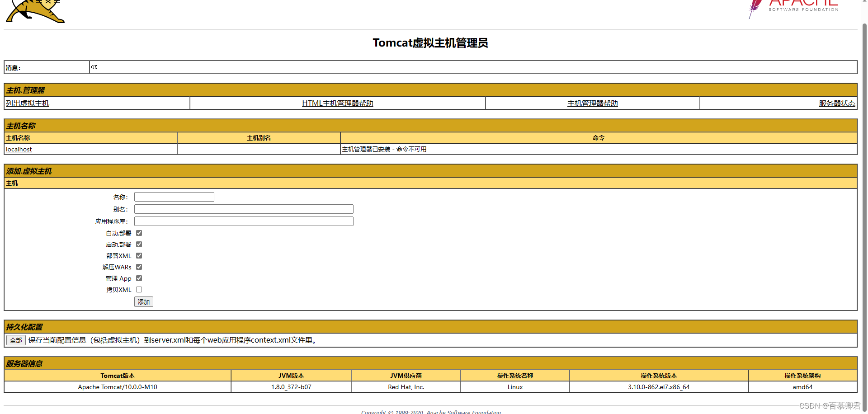The image size is (868, 414).
Task: Select Apache Tomcat/10.0.0-M10 version cell
Action: tap(118, 387)
